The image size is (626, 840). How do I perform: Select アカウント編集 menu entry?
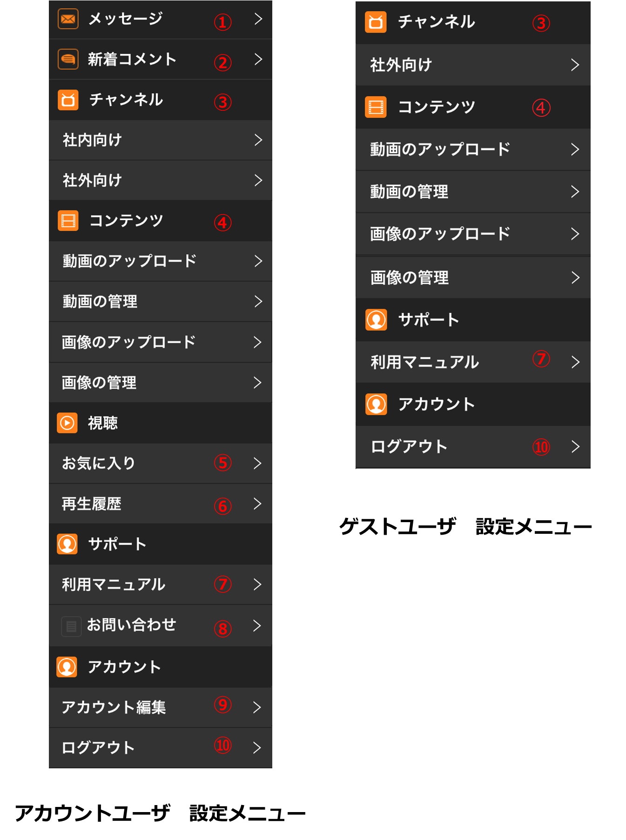point(161,707)
